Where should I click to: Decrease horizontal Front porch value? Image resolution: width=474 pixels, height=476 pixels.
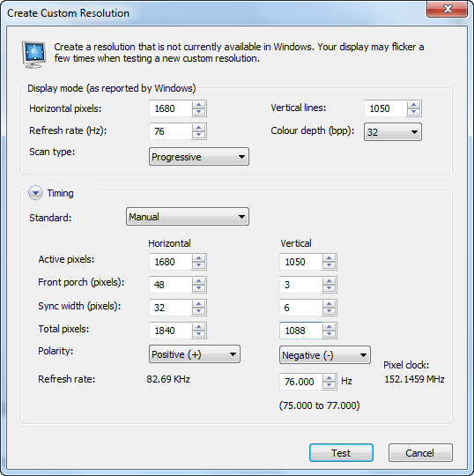coord(199,288)
